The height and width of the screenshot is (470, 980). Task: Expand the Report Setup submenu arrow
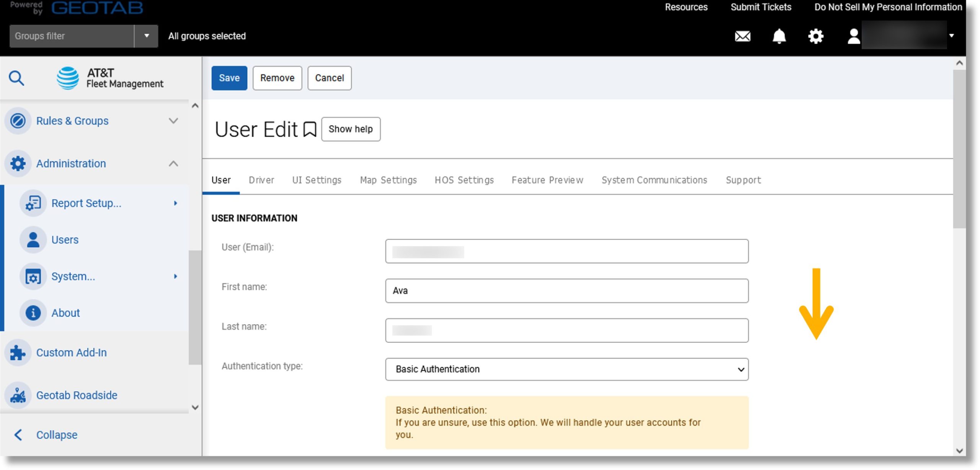[x=175, y=203]
